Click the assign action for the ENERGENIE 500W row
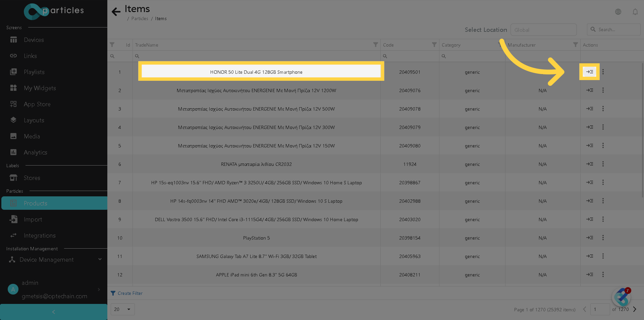Viewport: 644px width, 320px height. 590,109
